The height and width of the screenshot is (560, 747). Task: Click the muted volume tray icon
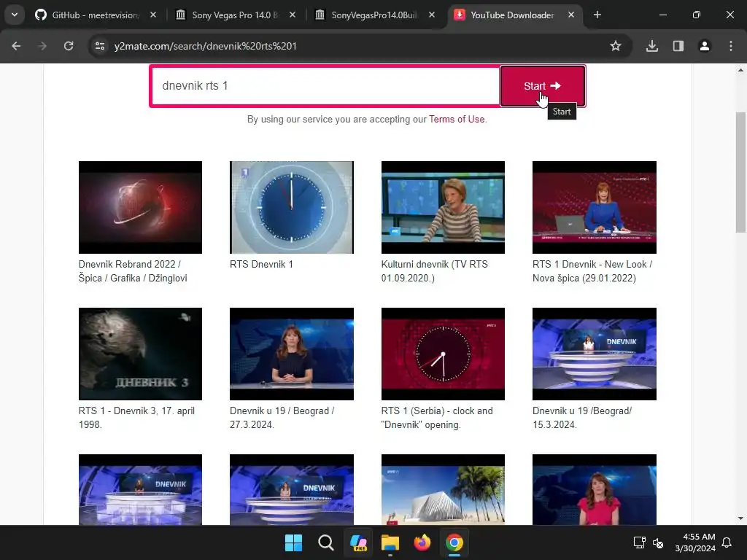[658, 542]
